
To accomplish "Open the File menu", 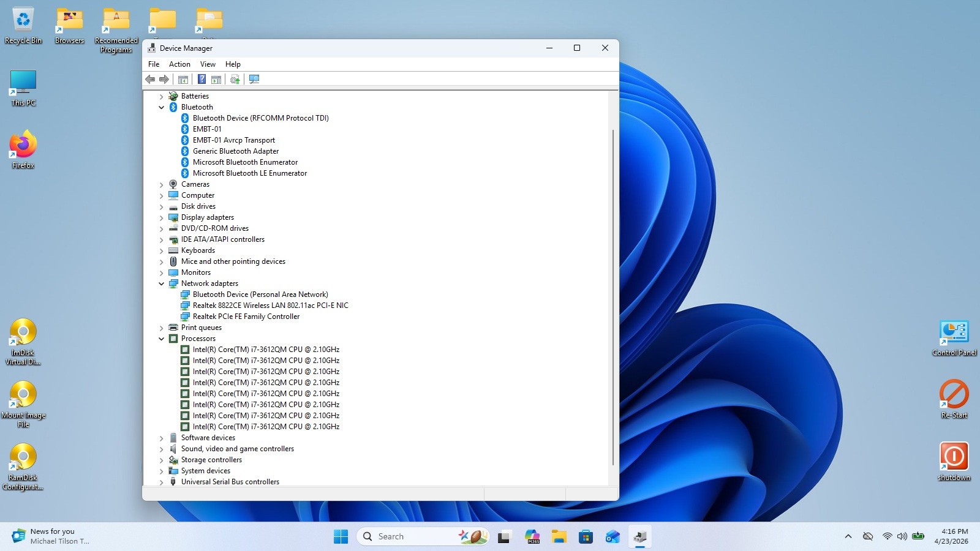I will click(x=154, y=64).
